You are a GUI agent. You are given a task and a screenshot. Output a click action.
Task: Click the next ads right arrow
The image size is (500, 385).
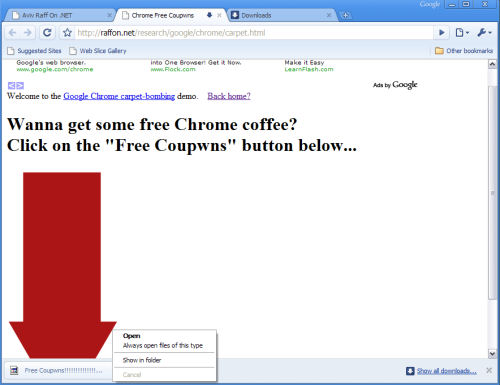(x=20, y=86)
